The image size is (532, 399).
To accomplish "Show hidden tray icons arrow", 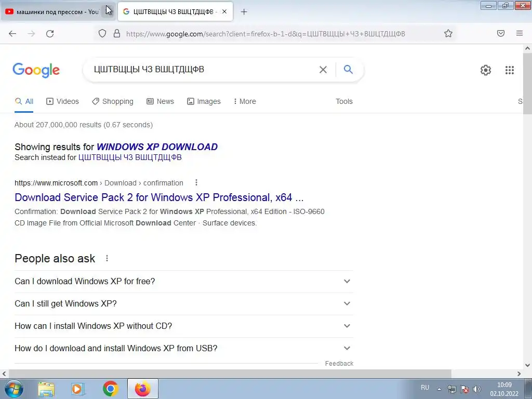I will (x=439, y=389).
